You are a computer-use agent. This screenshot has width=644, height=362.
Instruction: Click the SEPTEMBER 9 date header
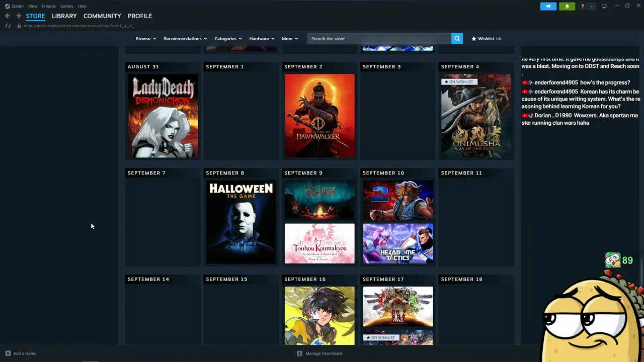pos(303,173)
